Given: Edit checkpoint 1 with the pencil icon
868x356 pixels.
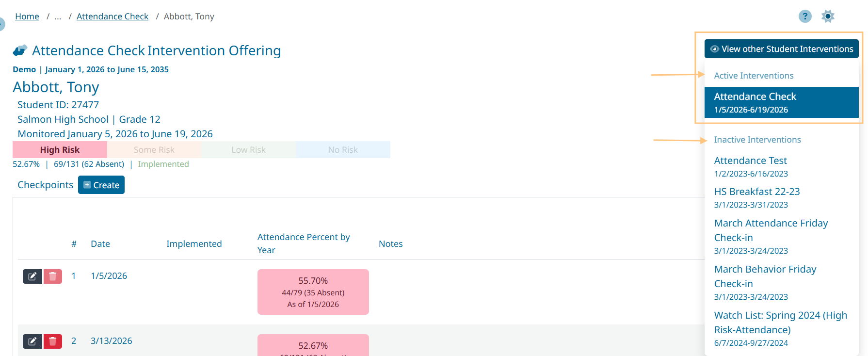Looking at the screenshot, I should coord(32,276).
